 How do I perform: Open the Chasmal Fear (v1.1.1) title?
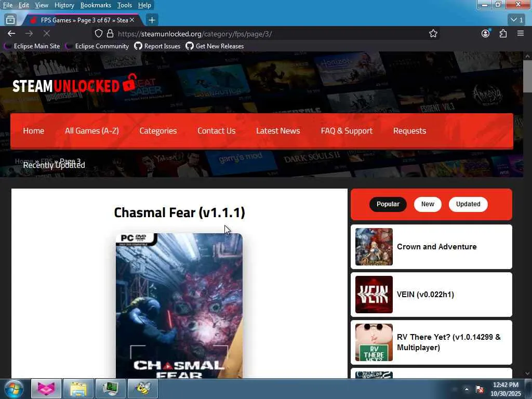pos(179,212)
